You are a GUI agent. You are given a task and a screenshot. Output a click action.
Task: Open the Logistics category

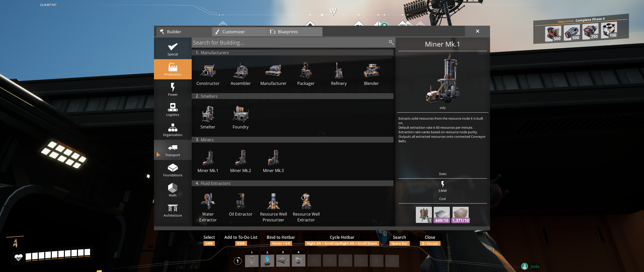tap(173, 110)
